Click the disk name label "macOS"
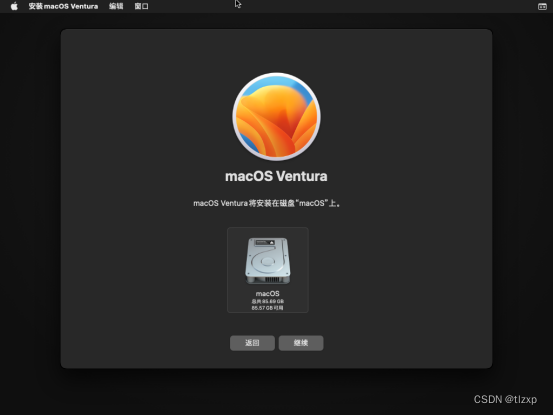Viewport: 553px width, 415px height. coord(268,293)
